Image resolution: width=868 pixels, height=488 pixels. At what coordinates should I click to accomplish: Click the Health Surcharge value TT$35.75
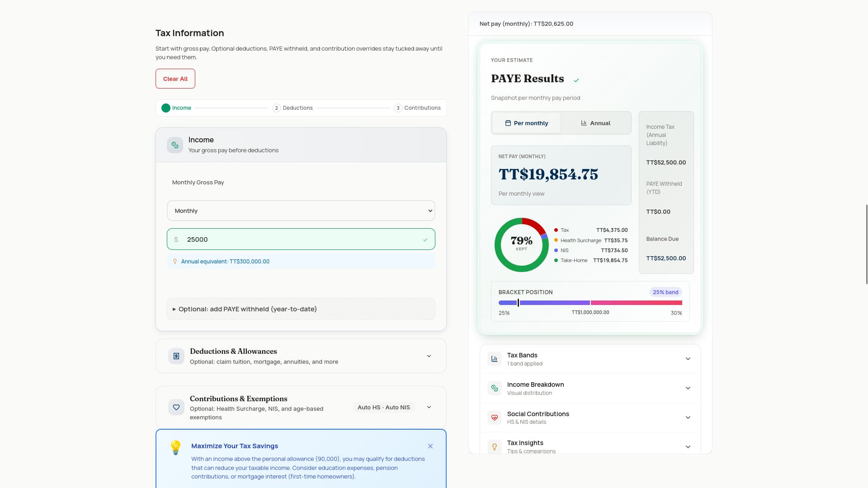pos(616,240)
